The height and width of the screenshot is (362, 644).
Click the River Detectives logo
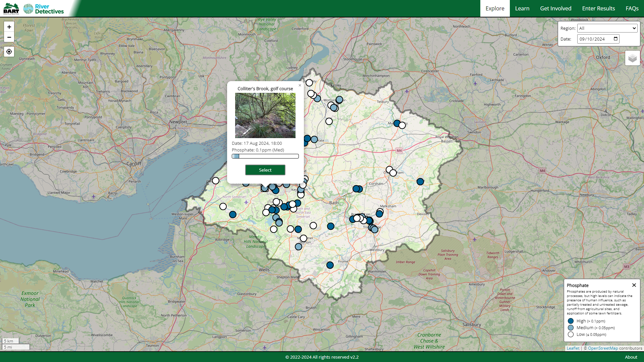pos(44,9)
